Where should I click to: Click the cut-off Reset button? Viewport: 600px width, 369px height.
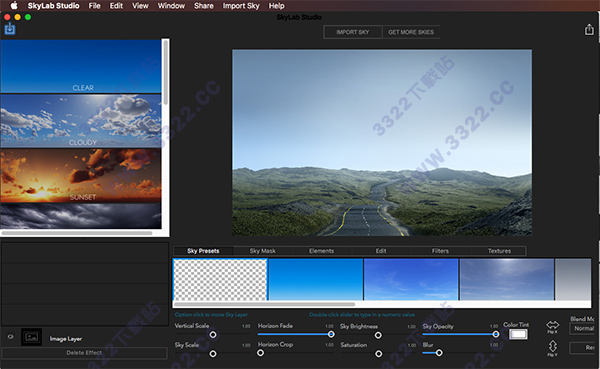tap(583, 348)
